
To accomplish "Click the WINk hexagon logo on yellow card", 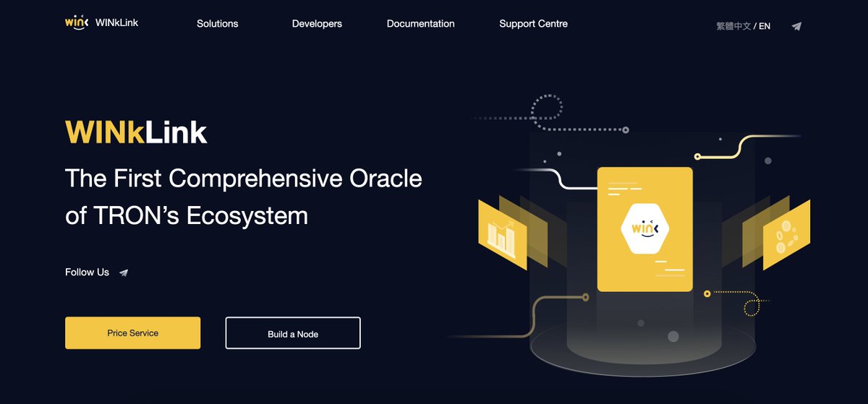I will coord(645,228).
